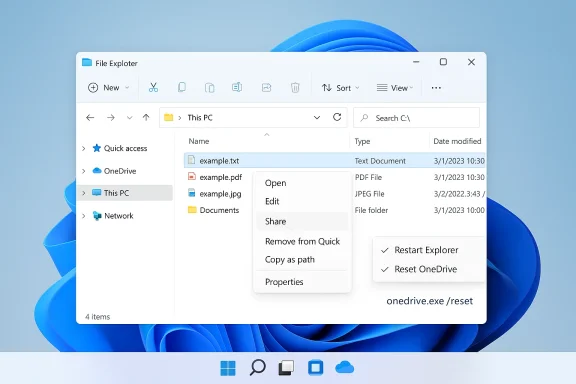576x384 pixels.
Task: Open the Sort dropdown
Action: [x=340, y=88]
